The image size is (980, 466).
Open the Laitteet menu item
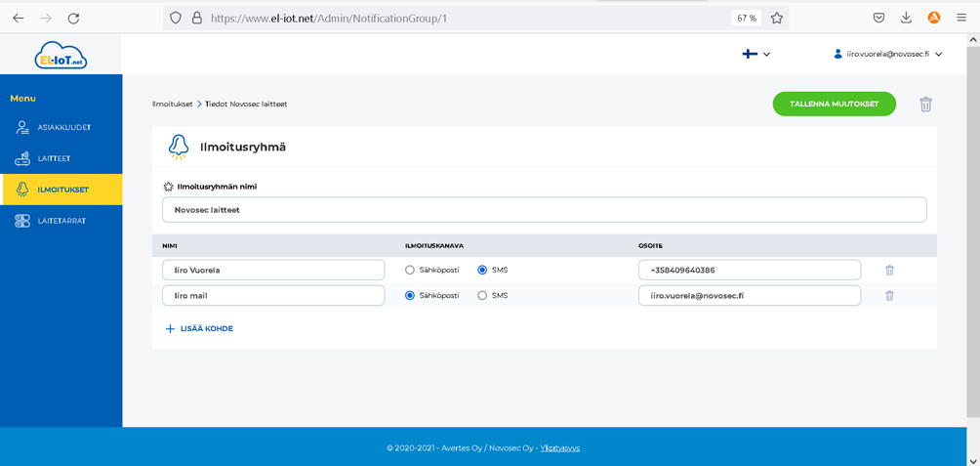(x=61, y=159)
